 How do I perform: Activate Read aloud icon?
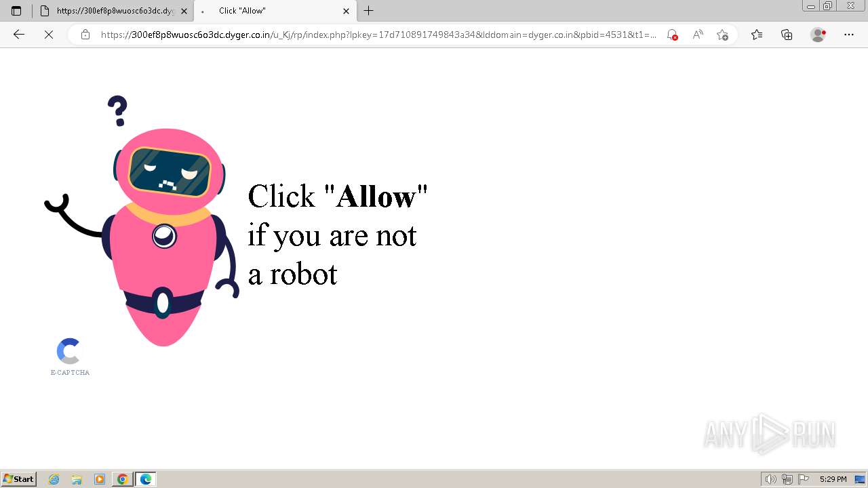pos(697,35)
